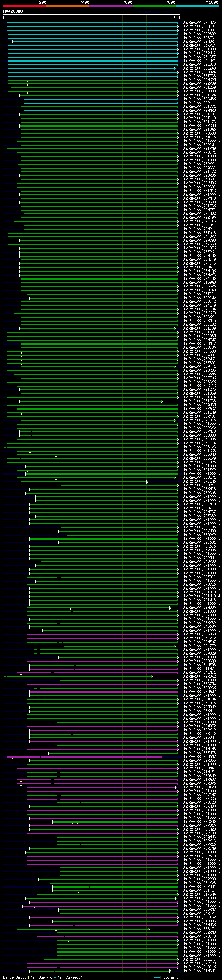The width and height of the screenshot is (222, 980).
Task: Select the UniRef100_Q658H8 label
Action: pos(199,455)
